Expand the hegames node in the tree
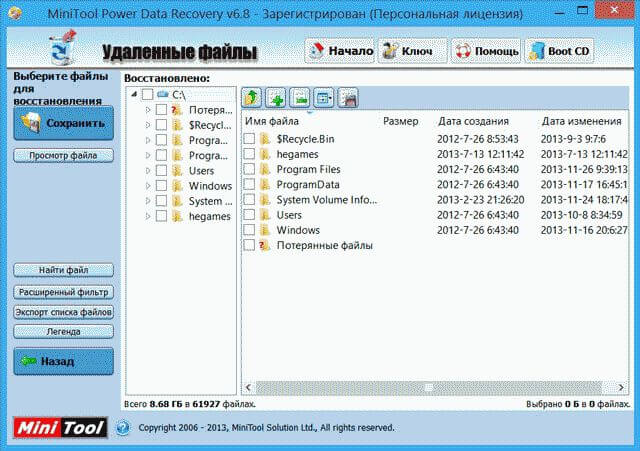The height and width of the screenshot is (451, 640). click(x=148, y=216)
